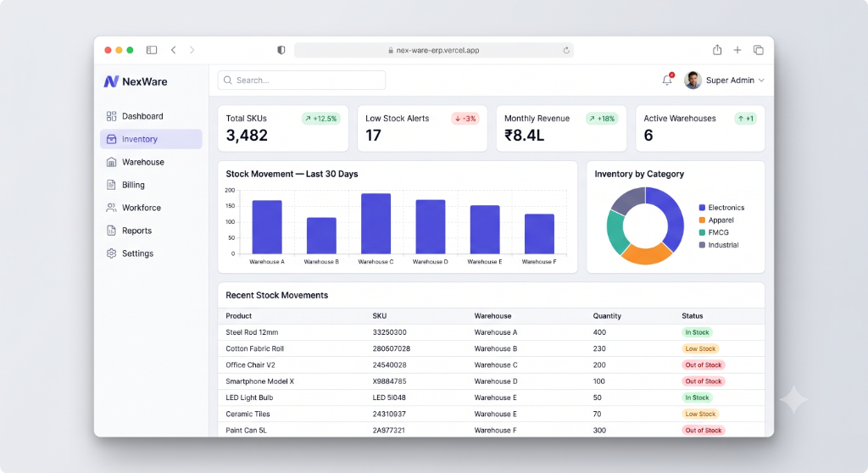
Task: Reload the page with refresh icon
Action: (x=566, y=50)
